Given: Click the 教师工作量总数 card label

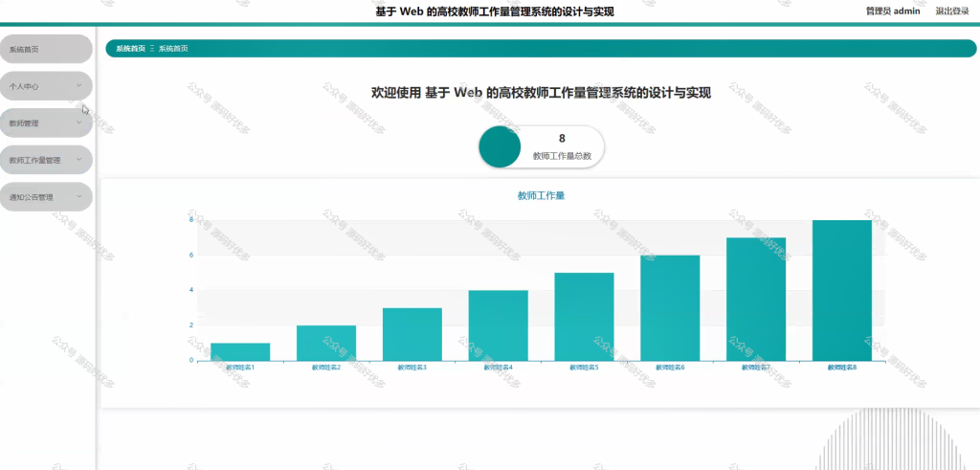Looking at the screenshot, I should click(x=562, y=156).
